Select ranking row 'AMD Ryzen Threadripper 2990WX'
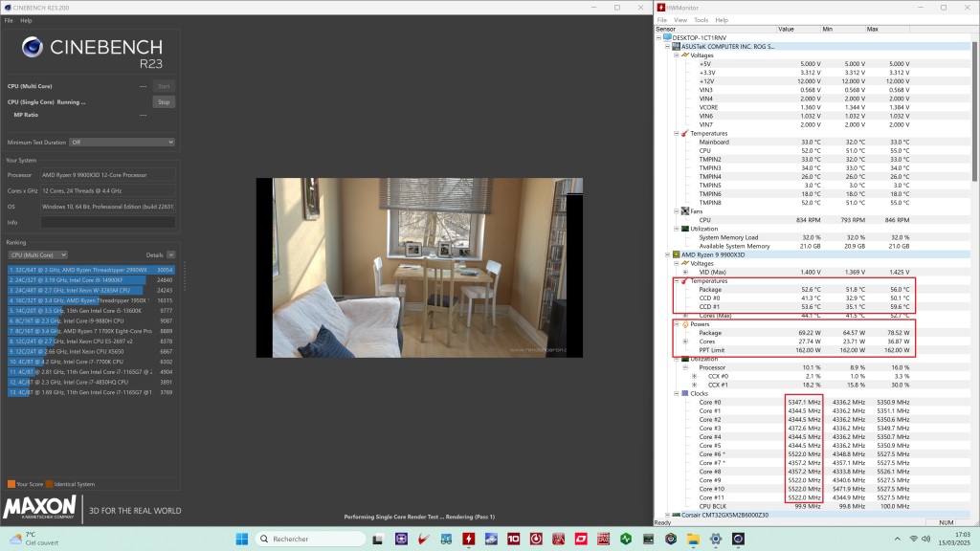 (x=91, y=270)
